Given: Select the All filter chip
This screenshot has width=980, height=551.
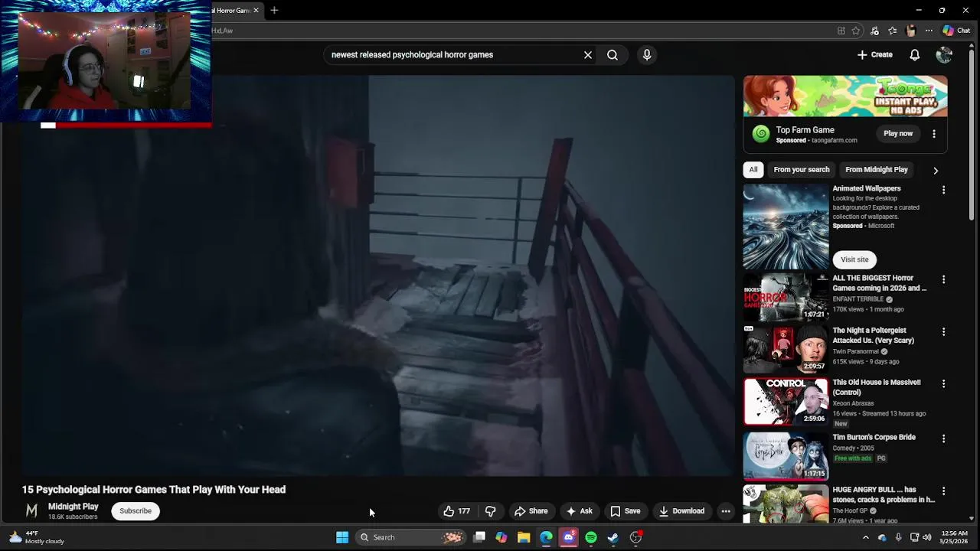Looking at the screenshot, I should pos(753,170).
